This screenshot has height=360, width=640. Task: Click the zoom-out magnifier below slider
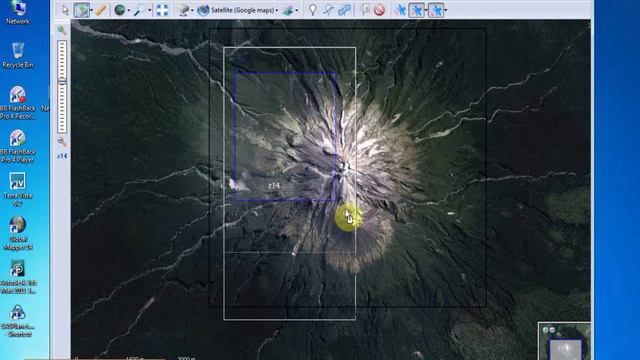[62, 142]
